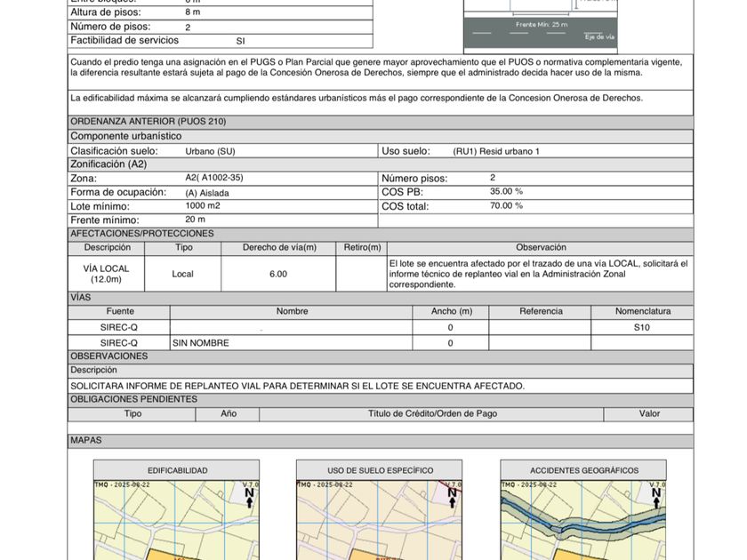The height and width of the screenshot is (560, 747).
Task: Click the Mapas section heading
Action: point(86,440)
